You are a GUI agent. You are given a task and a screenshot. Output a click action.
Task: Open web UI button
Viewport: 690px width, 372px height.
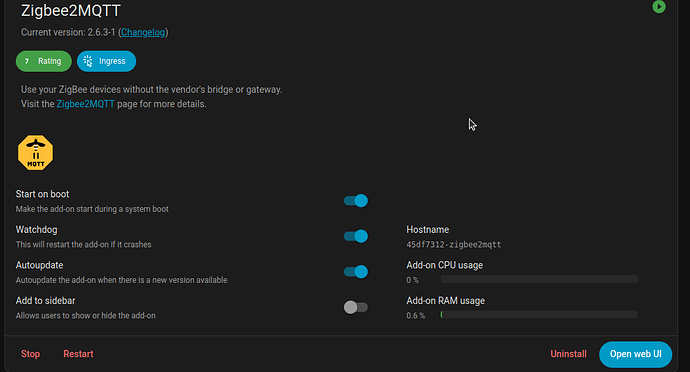635,354
